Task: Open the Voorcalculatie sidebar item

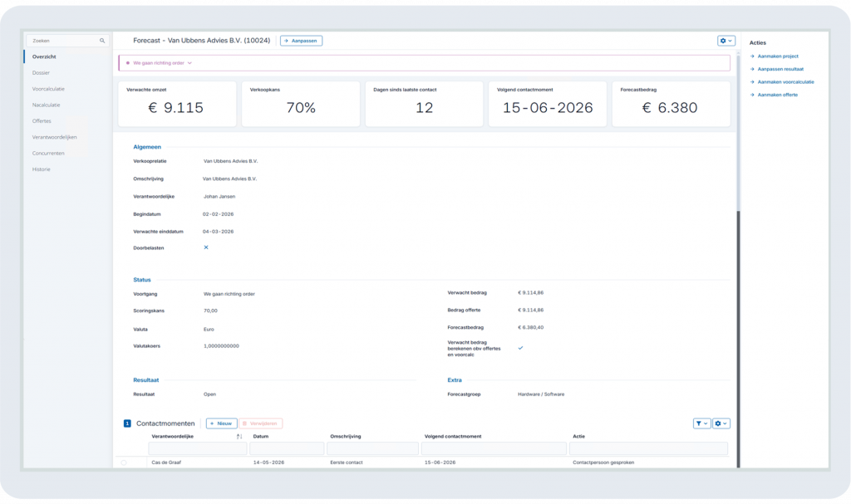Action: tap(48, 89)
